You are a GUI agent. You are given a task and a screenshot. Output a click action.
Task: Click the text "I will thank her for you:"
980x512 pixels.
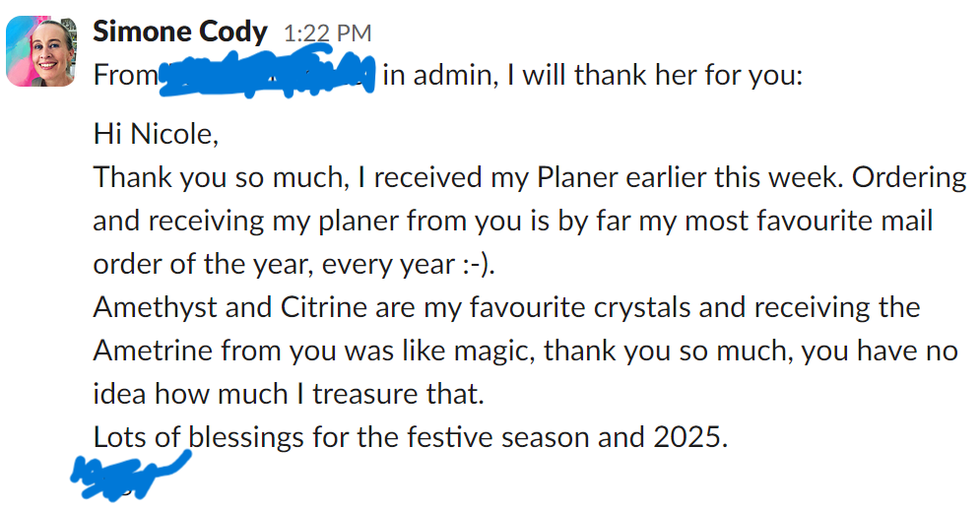[x=655, y=75]
